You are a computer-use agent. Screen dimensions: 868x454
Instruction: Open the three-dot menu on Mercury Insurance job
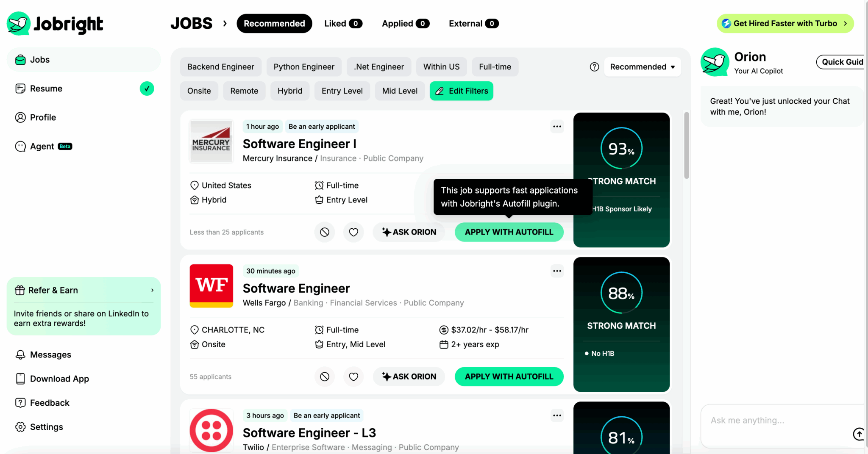(x=557, y=126)
